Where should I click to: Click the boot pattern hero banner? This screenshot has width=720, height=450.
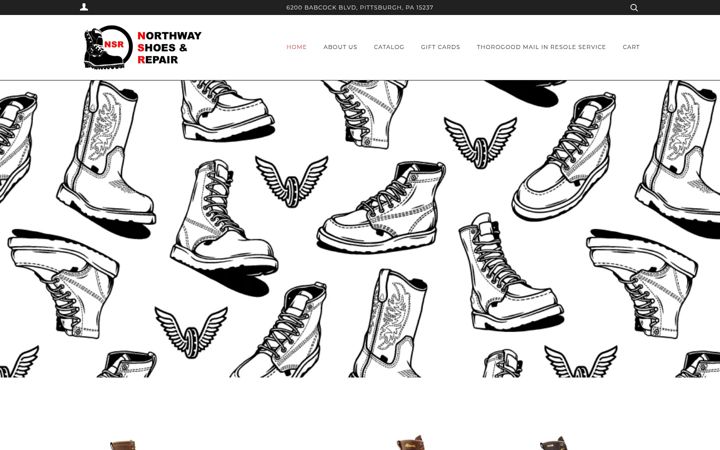[x=360, y=229]
